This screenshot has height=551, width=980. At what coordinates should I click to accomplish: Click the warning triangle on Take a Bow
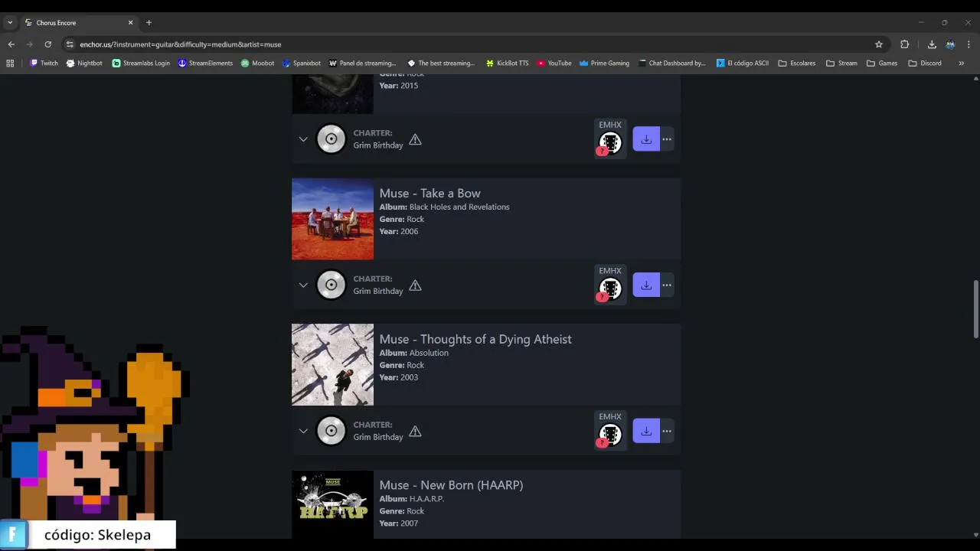pyautogui.click(x=415, y=285)
